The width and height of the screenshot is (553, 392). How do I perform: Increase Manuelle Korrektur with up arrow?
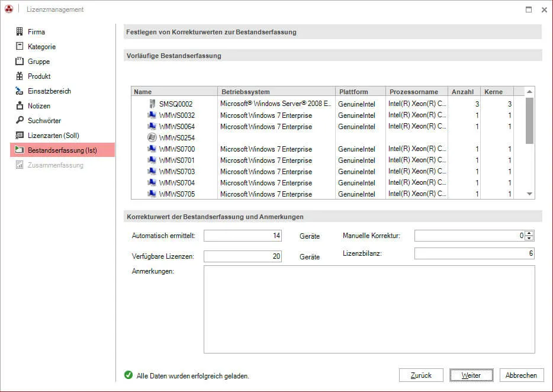tap(529, 233)
